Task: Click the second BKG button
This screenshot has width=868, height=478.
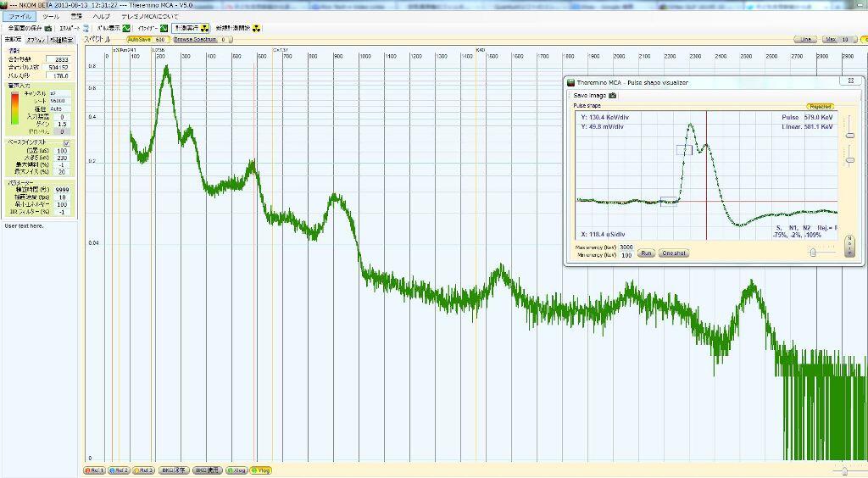Action: (x=208, y=470)
